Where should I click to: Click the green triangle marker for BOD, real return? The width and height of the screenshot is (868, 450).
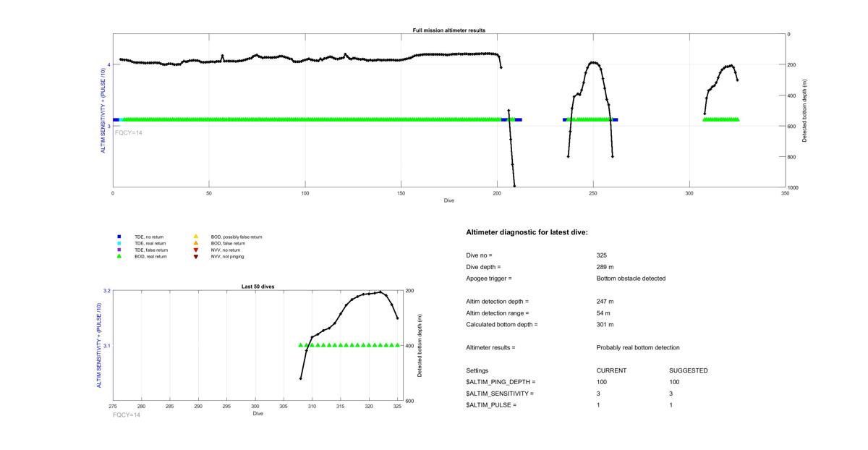(119, 256)
